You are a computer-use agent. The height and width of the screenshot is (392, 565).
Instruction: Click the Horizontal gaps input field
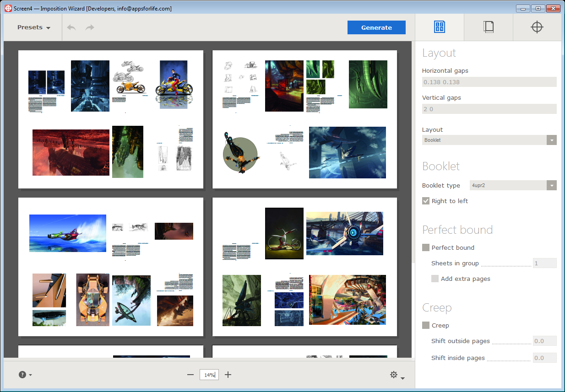tap(489, 82)
